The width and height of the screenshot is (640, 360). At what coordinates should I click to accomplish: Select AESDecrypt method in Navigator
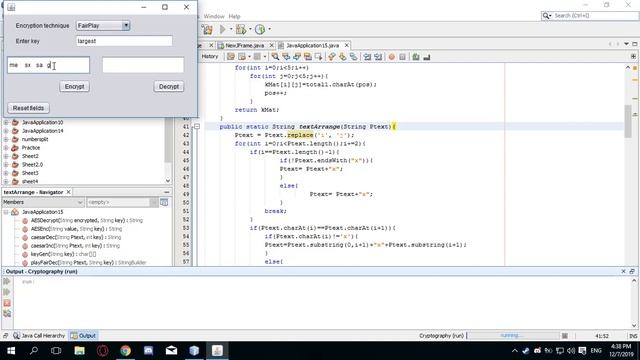click(87, 220)
